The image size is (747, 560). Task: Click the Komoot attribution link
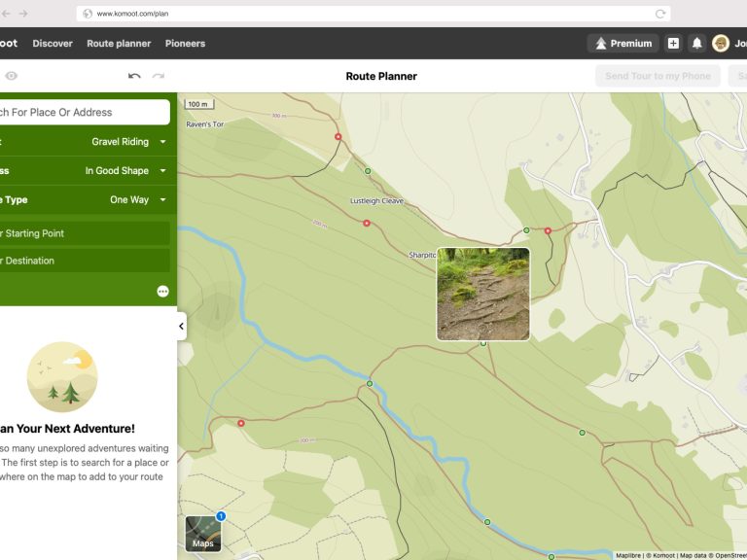click(663, 555)
